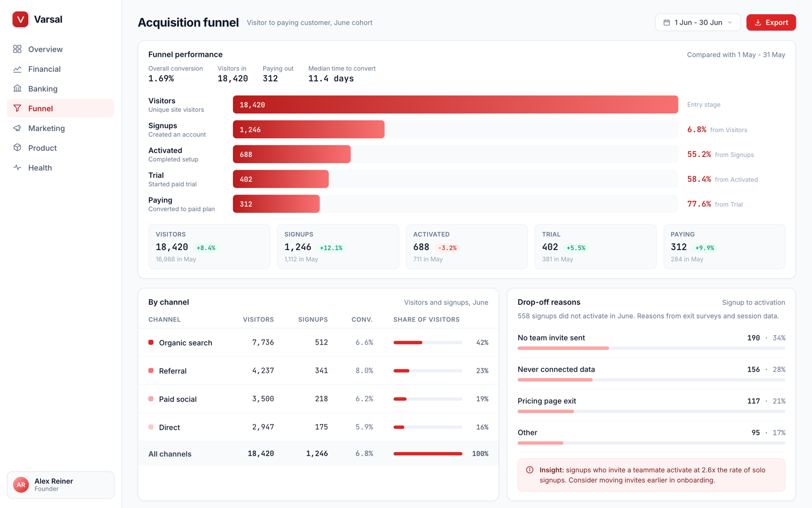Click the Financial chart icon

point(17,69)
